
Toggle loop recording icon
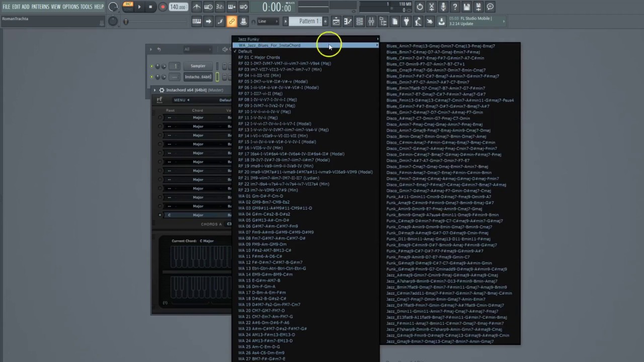[244, 7]
